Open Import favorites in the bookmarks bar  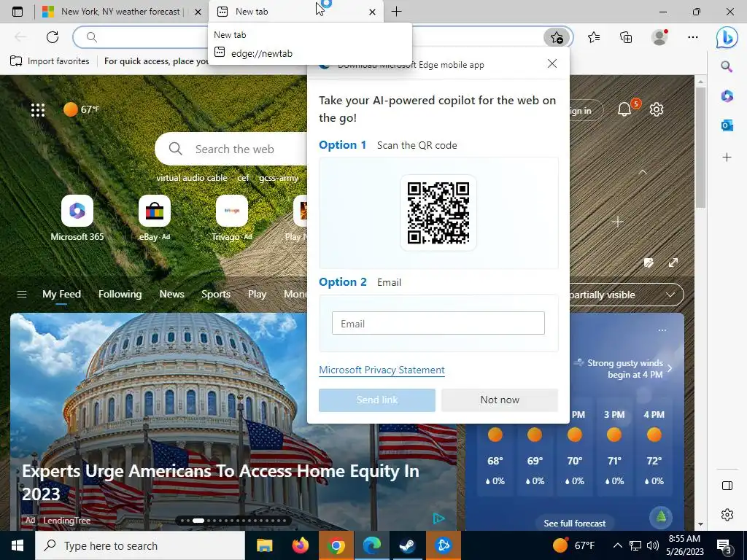[50, 61]
